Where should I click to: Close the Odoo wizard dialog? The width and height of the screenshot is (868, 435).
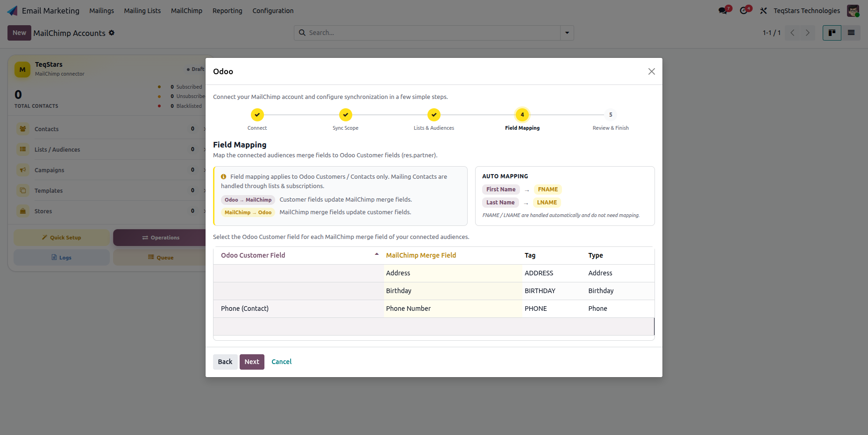(652, 71)
